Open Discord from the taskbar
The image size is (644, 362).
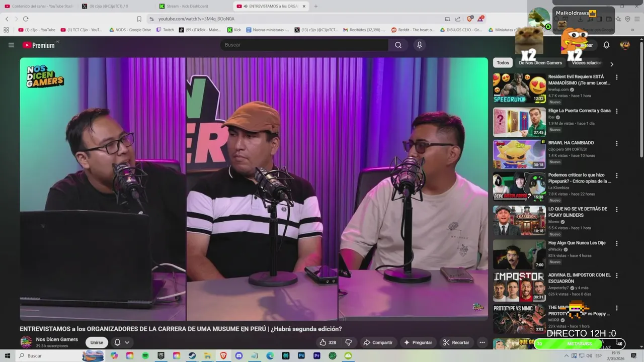239,356
